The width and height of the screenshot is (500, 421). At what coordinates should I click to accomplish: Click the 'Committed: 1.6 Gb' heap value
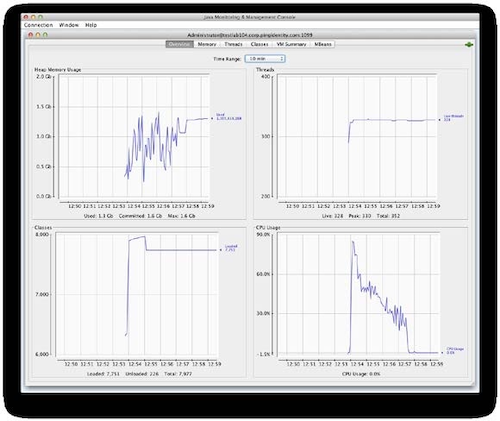[140, 216]
